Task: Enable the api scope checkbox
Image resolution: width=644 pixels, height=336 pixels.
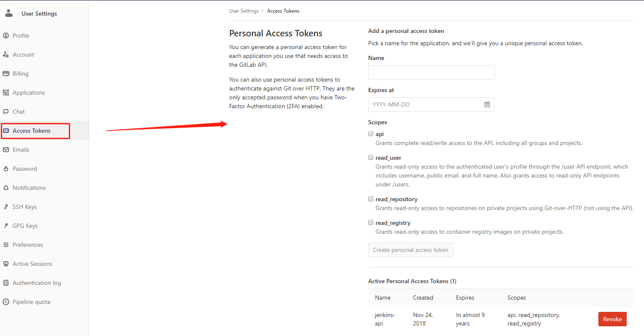Action: click(x=371, y=134)
